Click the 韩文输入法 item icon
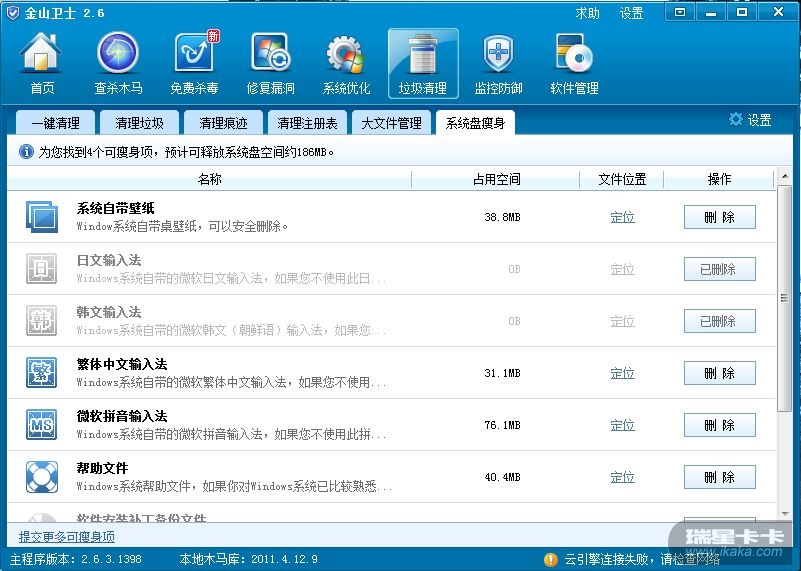 pos(41,321)
